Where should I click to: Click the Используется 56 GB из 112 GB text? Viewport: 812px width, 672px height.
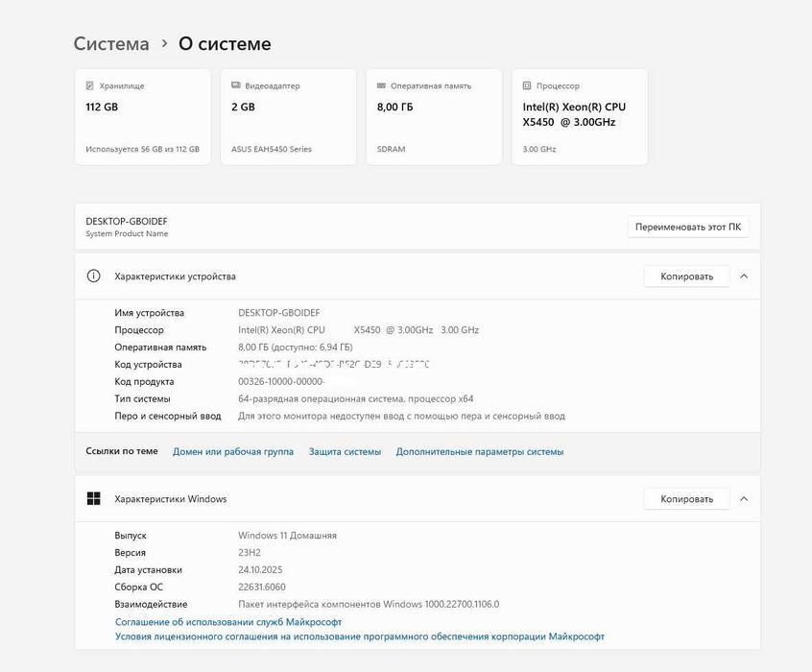[142, 149]
